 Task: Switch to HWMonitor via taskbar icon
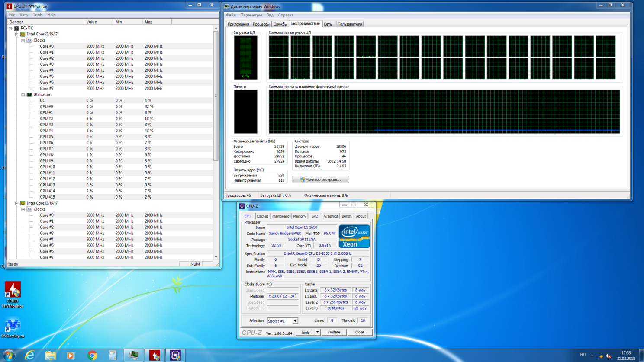click(x=155, y=356)
